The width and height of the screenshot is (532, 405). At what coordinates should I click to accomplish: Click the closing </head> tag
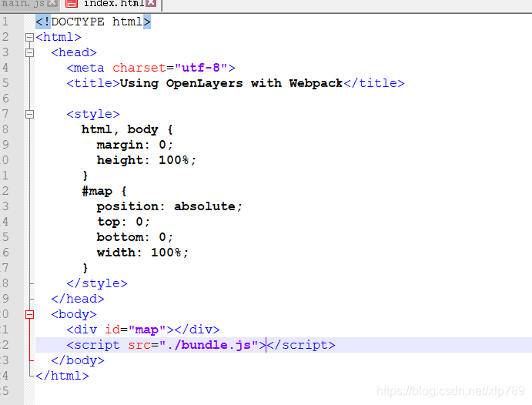click(78, 299)
